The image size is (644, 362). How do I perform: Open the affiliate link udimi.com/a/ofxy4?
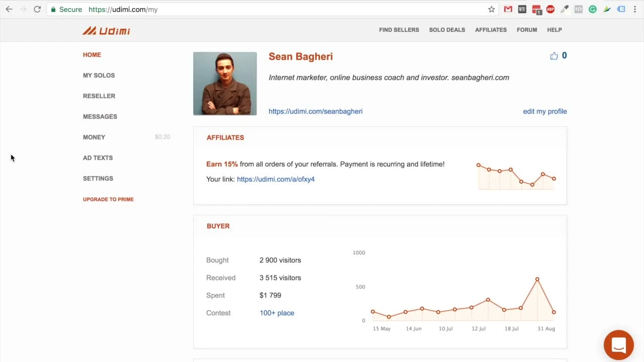275,179
